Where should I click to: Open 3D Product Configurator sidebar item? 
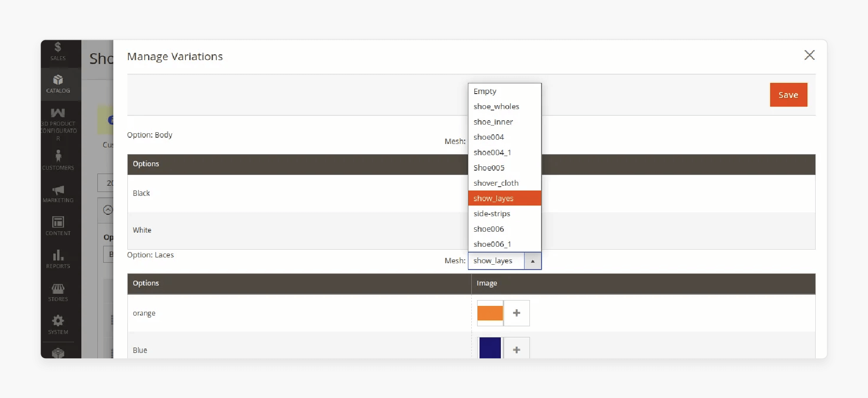58,124
